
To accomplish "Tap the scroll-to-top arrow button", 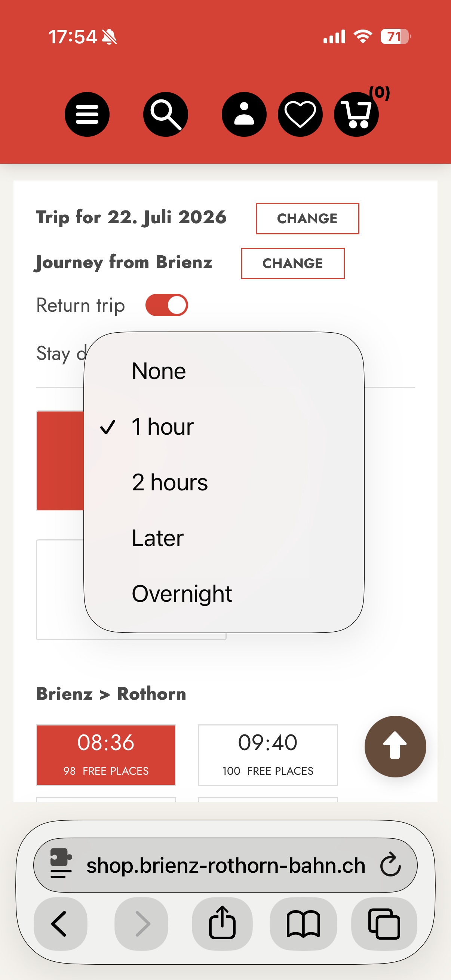I will [395, 746].
